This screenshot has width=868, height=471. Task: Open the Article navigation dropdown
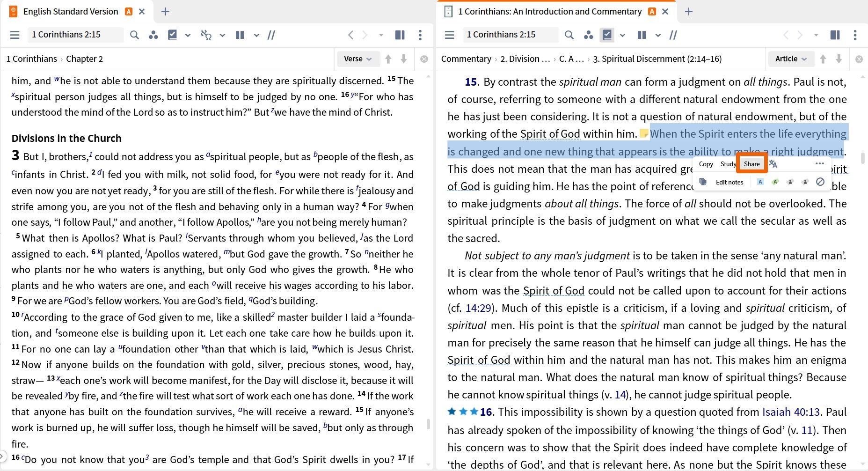791,59
